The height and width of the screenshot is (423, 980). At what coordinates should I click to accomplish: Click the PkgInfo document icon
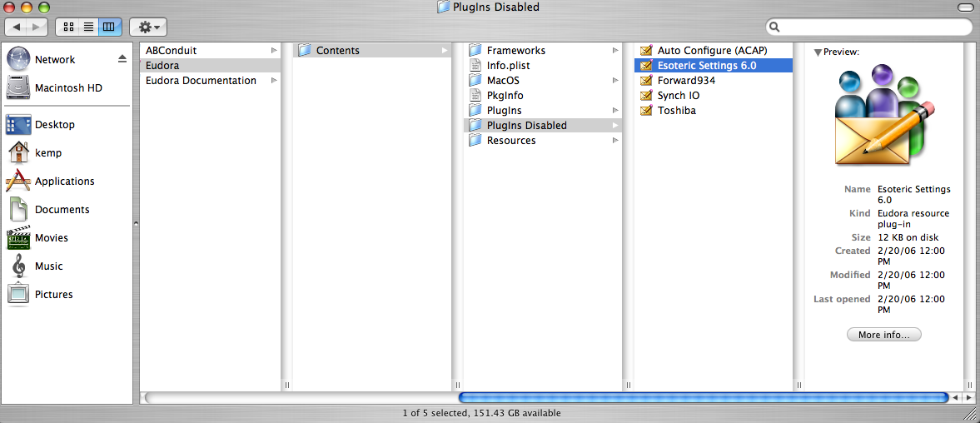click(x=475, y=96)
